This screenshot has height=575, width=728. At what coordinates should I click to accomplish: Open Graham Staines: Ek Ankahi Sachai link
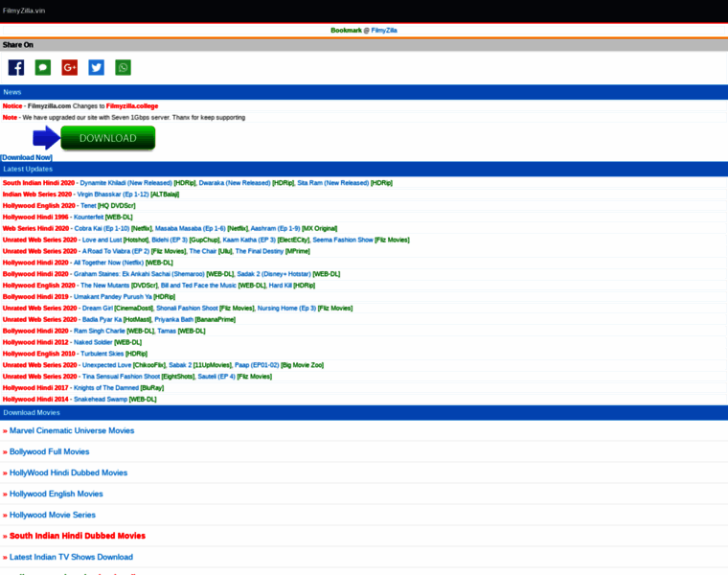click(x=139, y=274)
